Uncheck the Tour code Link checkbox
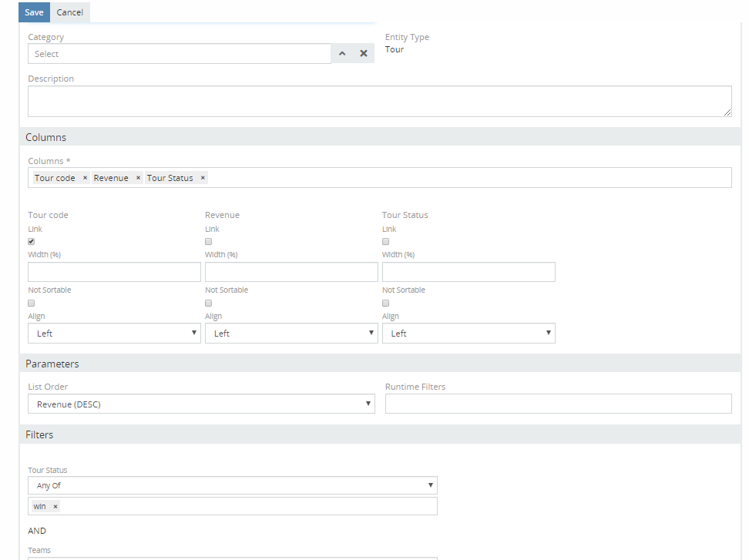 click(32, 242)
